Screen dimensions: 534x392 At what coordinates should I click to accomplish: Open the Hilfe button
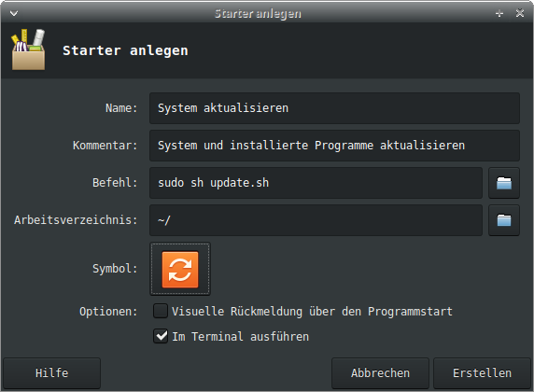pyautogui.click(x=51, y=373)
